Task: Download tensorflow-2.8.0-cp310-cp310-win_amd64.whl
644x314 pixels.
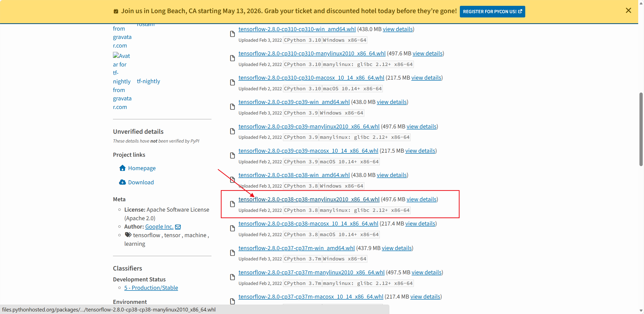Action: coord(297,29)
